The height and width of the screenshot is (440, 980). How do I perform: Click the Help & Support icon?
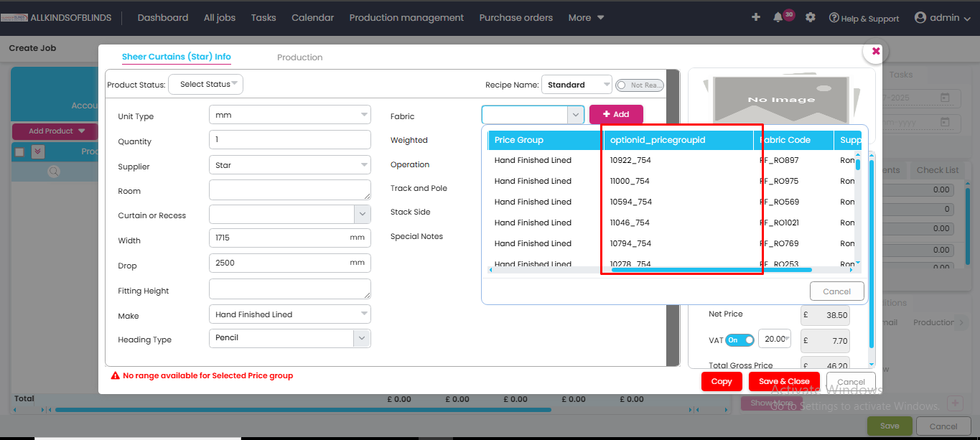(x=834, y=18)
